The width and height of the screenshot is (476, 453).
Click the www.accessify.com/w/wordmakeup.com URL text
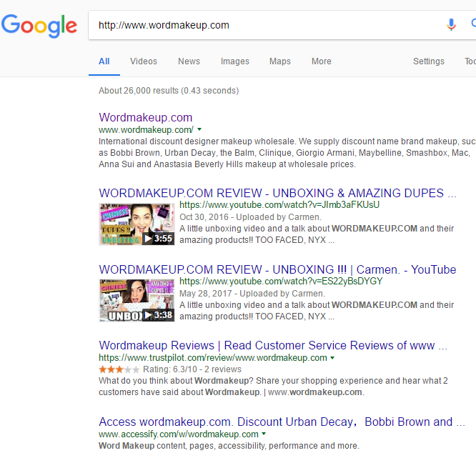pos(179,434)
